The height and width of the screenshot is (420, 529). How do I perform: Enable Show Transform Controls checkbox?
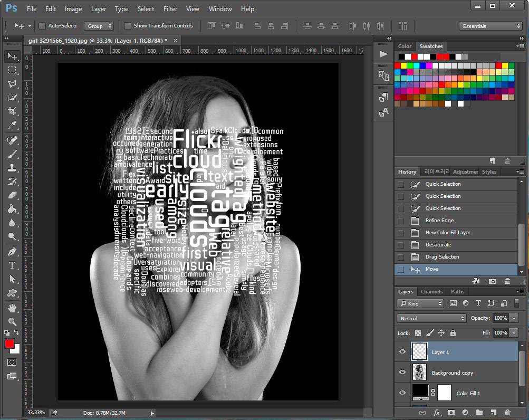(x=128, y=26)
